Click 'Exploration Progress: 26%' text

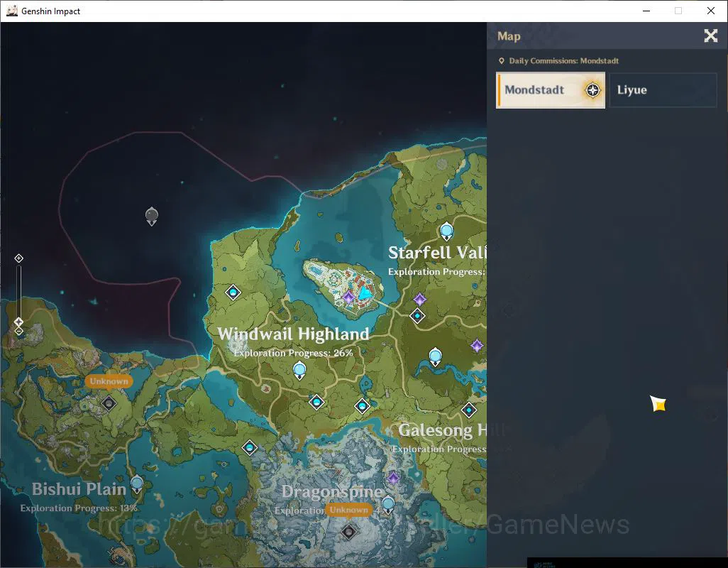pyautogui.click(x=294, y=353)
